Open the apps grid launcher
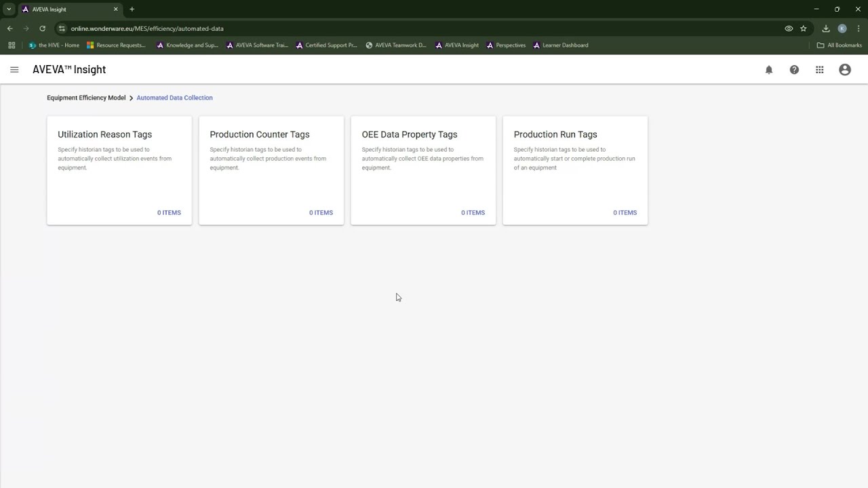Screen dimensions: 868x488 pos(820,70)
